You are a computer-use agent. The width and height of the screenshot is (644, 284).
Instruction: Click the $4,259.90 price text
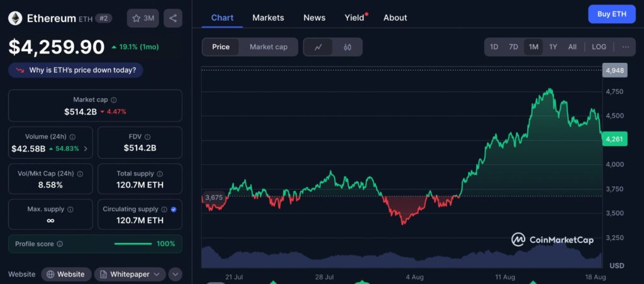[57, 47]
